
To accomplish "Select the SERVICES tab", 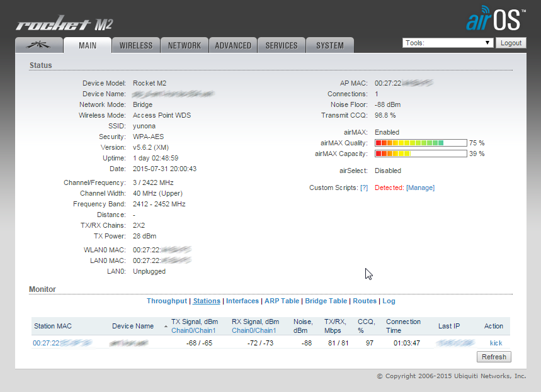I will tap(282, 45).
